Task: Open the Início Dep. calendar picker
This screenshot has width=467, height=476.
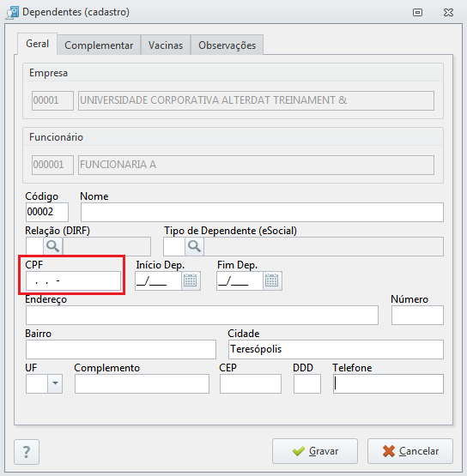Action: (191, 280)
